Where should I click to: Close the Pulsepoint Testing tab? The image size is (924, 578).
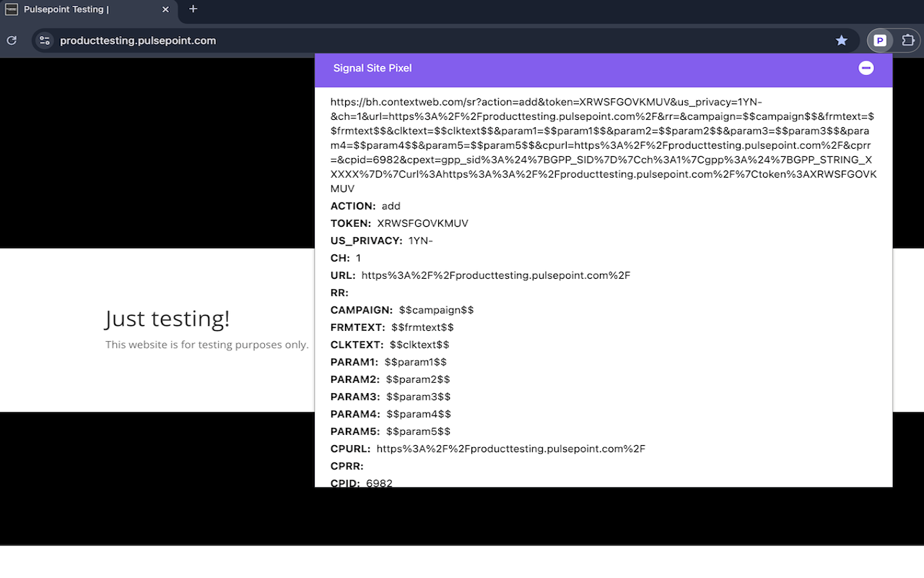pos(165,9)
